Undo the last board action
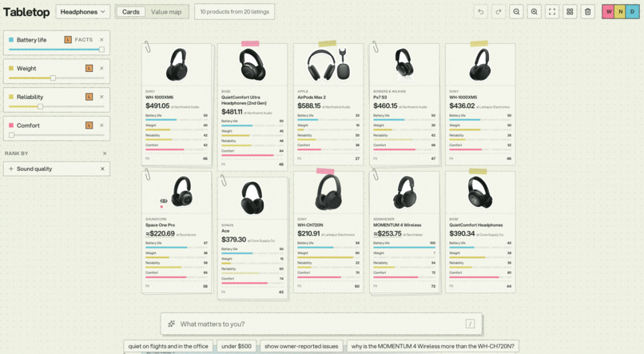644x354 pixels. (x=480, y=12)
